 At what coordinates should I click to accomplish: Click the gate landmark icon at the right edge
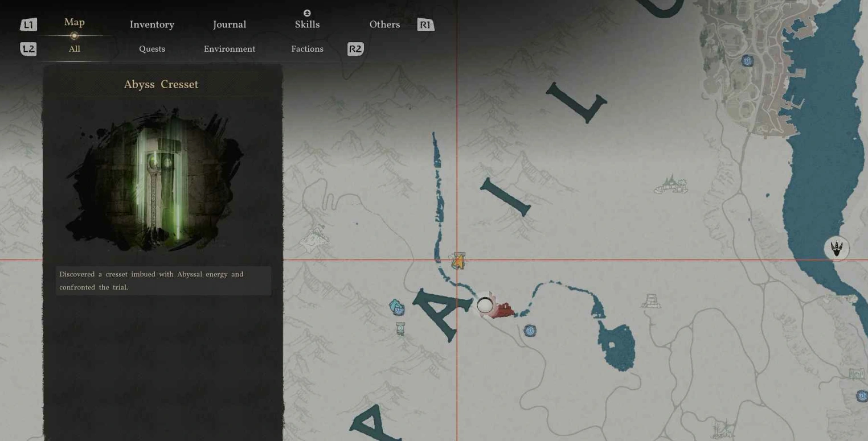(x=855, y=374)
